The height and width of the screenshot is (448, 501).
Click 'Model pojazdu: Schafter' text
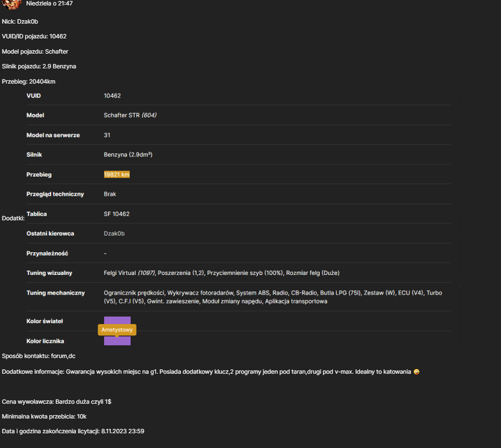click(x=35, y=51)
